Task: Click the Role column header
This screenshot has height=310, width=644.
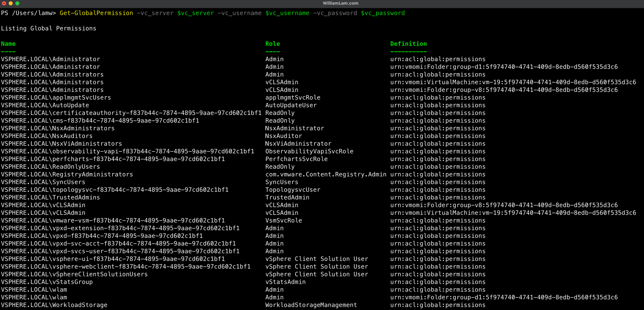Action: 272,44
